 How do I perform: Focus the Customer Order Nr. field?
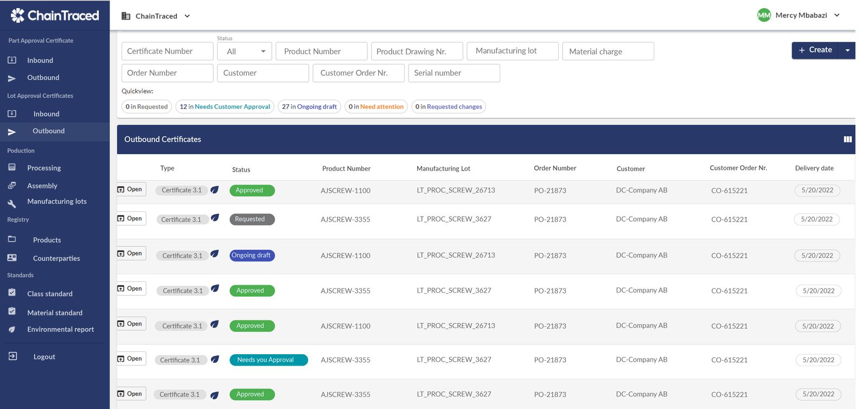pyautogui.click(x=359, y=73)
